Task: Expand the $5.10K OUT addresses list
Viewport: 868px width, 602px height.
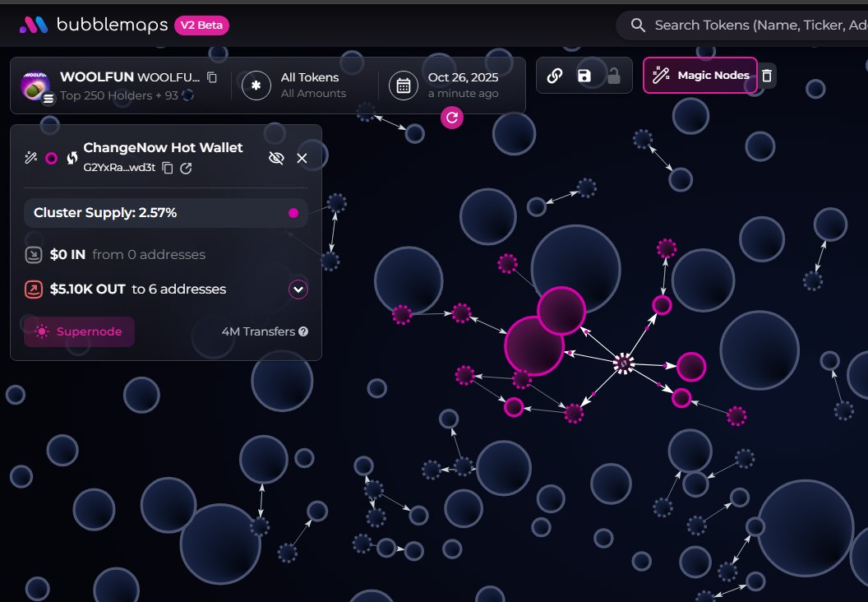Action: pos(298,289)
